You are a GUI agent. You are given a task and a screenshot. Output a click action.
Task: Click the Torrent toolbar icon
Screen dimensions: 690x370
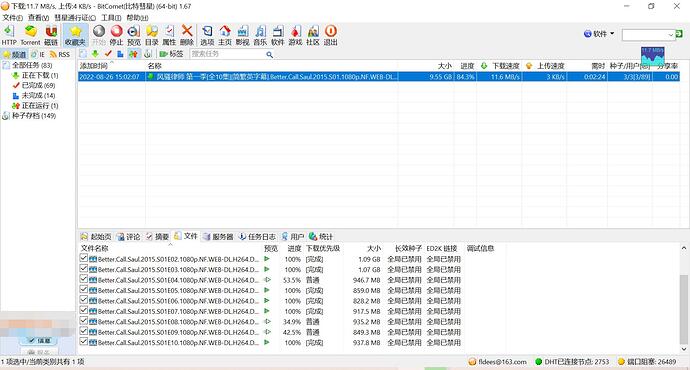pyautogui.click(x=30, y=35)
